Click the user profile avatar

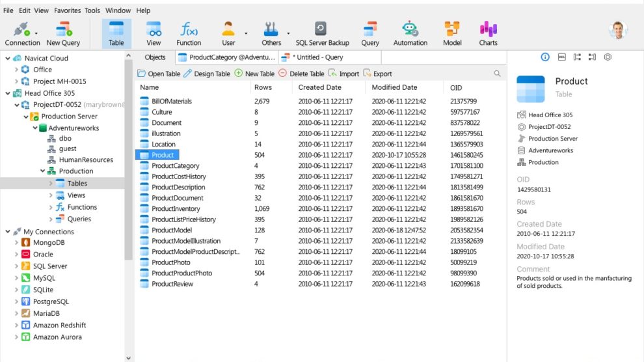[x=618, y=30]
